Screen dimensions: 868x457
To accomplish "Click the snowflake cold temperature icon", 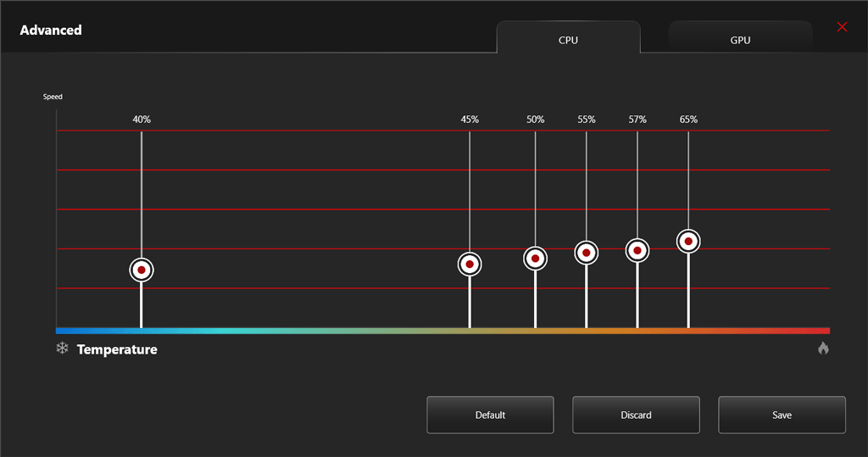I will pyautogui.click(x=62, y=348).
